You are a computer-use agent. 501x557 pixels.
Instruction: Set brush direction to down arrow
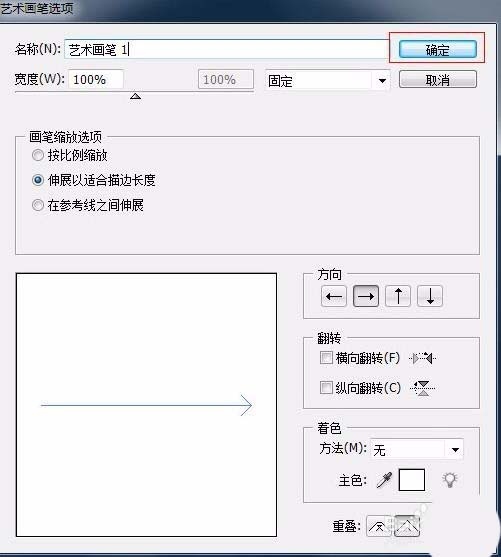[430, 296]
